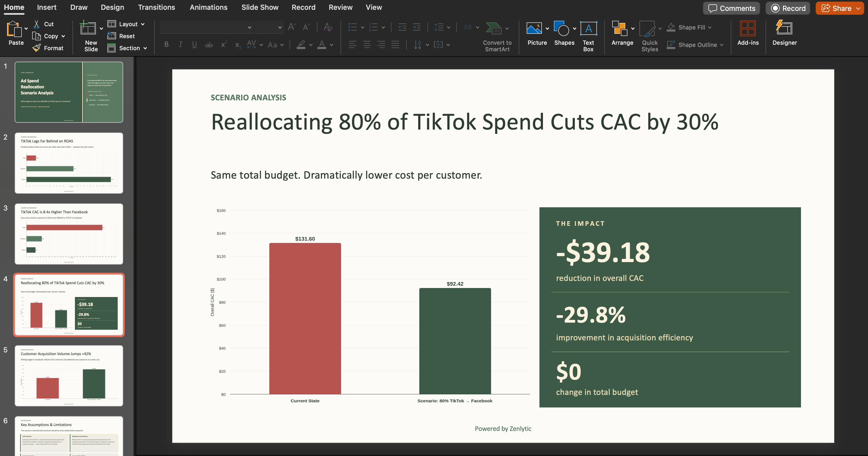Toggle subscript formatting
Image resolution: width=868 pixels, height=456 pixels.
[238, 45]
